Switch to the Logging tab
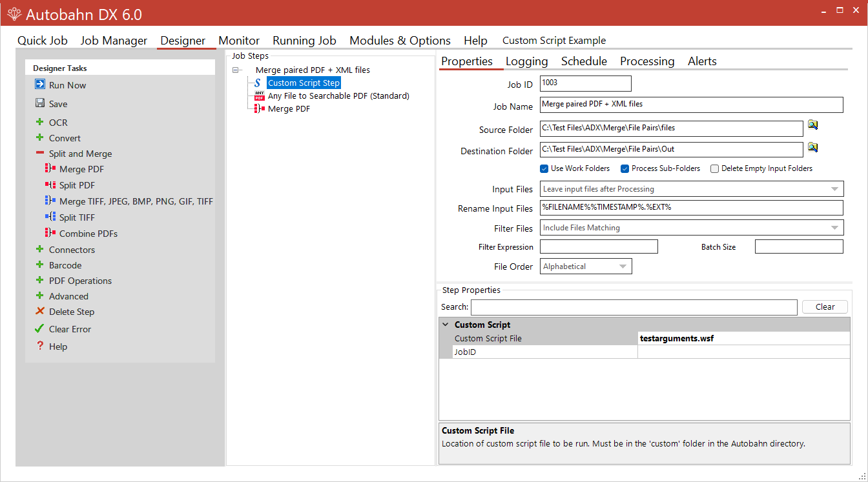The width and height of the screenshot is (868, 482). [526, 61]
